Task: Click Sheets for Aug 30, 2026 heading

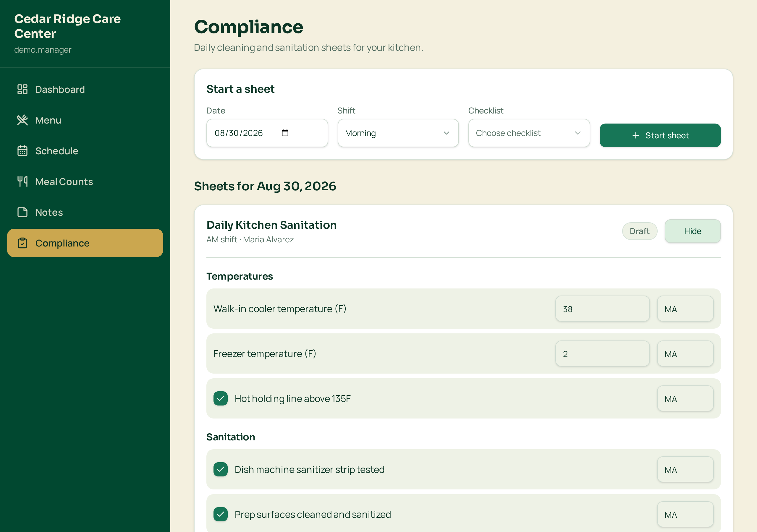Action: pyautogui.click(x=265, y=186)
